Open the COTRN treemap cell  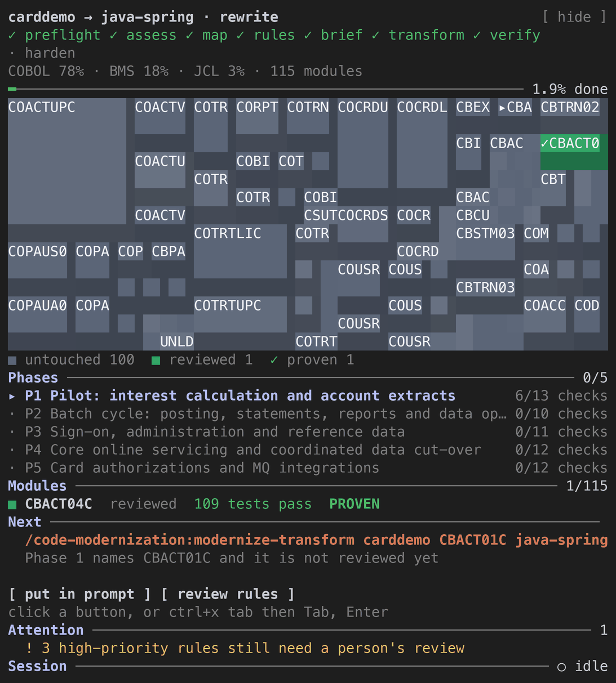[308, 116]
